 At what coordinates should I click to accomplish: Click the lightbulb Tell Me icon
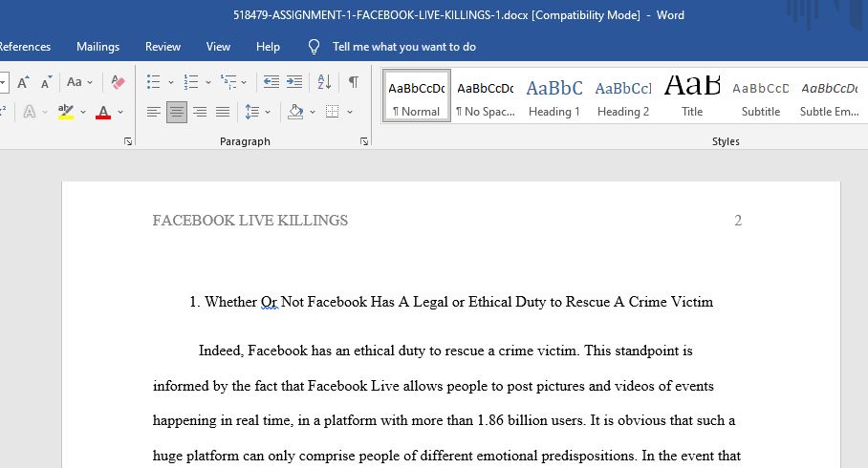coord(314,47)
